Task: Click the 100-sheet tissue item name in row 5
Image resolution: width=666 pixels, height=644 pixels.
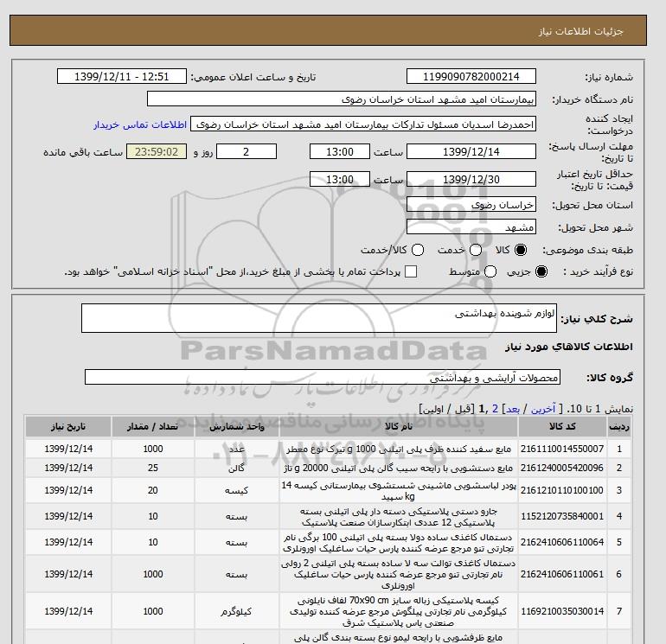Action: 399,543
